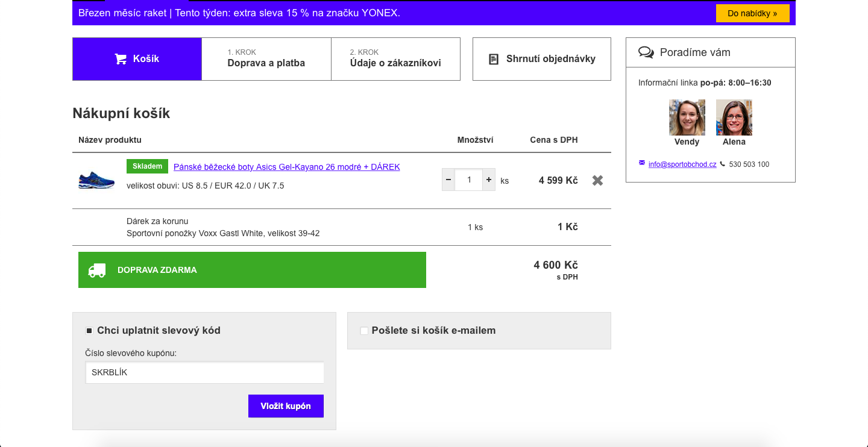Decrease quantity with the minus button

click(448, 180)
